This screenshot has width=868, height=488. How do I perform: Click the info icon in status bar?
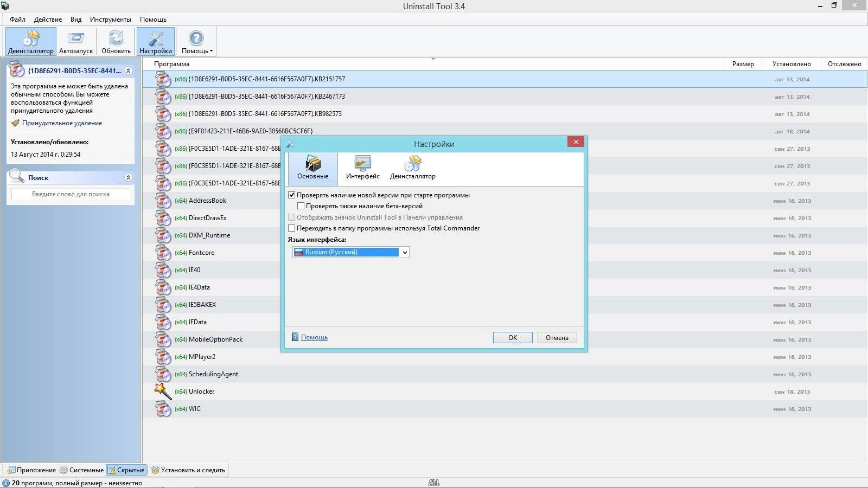point(6,483)
